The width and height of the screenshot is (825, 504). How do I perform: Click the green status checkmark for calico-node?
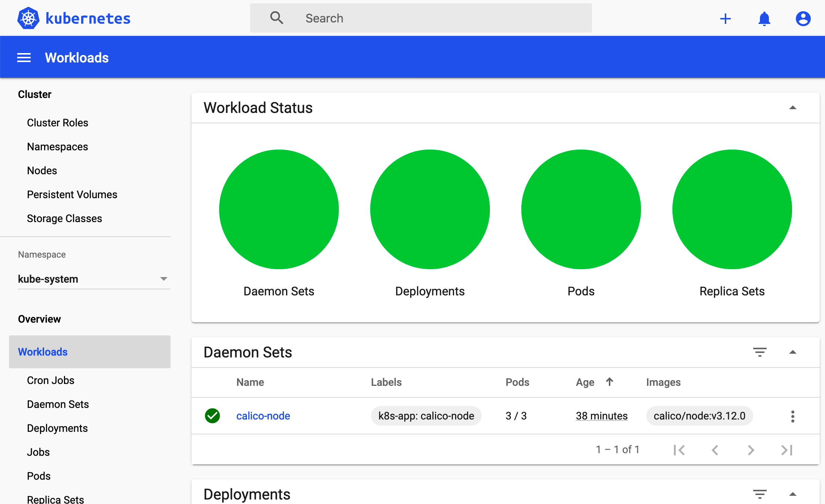coord(213,416)
